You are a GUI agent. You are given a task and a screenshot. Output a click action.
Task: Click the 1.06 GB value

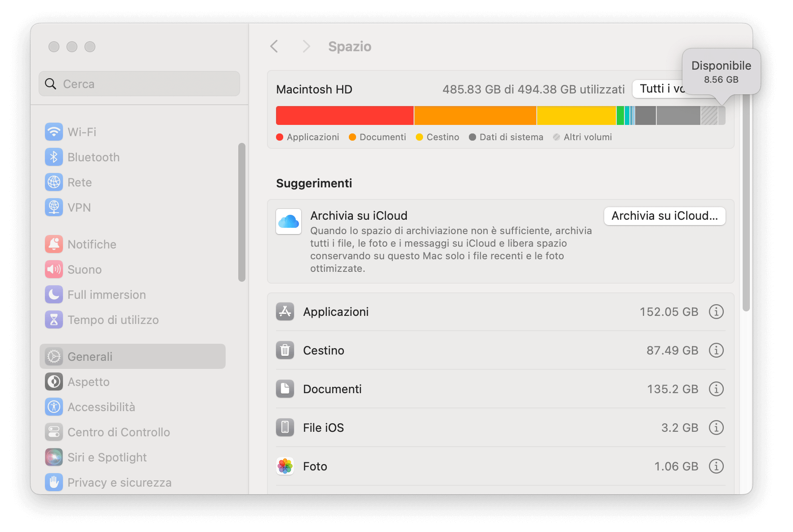click(676, 466)
